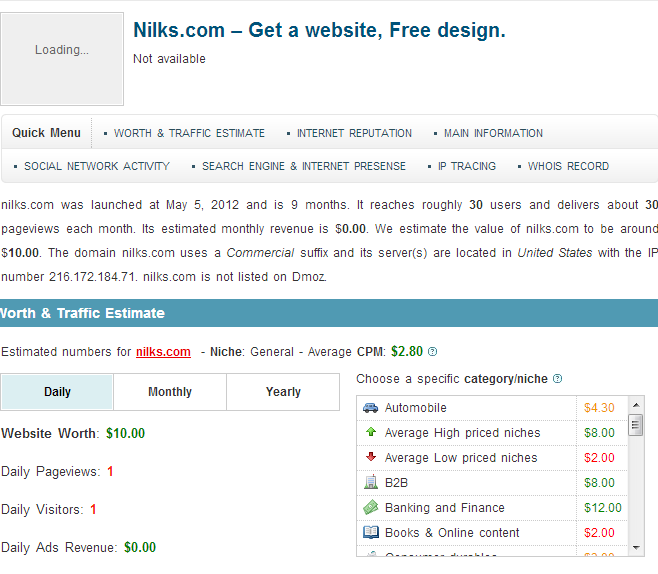The width and height of the screenshot is (658, 574).
Task: Click the green up arrow icon for high priced niches
Action: 371,432
